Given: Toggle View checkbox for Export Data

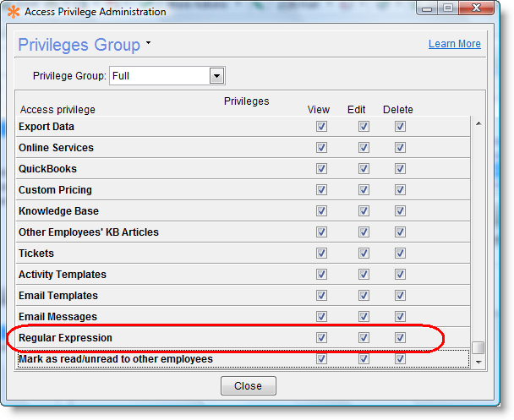Looking at the screenshot, I should point(321,127).
